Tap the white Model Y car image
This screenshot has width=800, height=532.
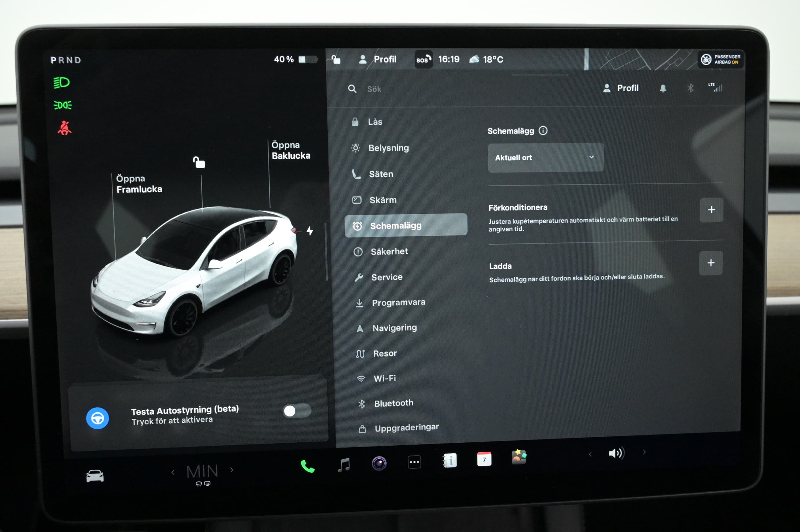[195, 271]
